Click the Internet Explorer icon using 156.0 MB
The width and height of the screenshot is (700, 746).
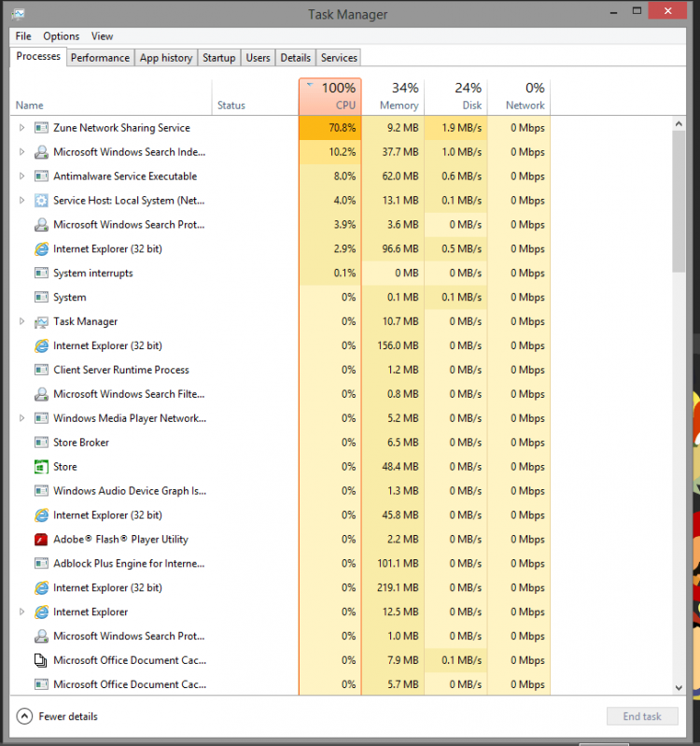point(41,345)
